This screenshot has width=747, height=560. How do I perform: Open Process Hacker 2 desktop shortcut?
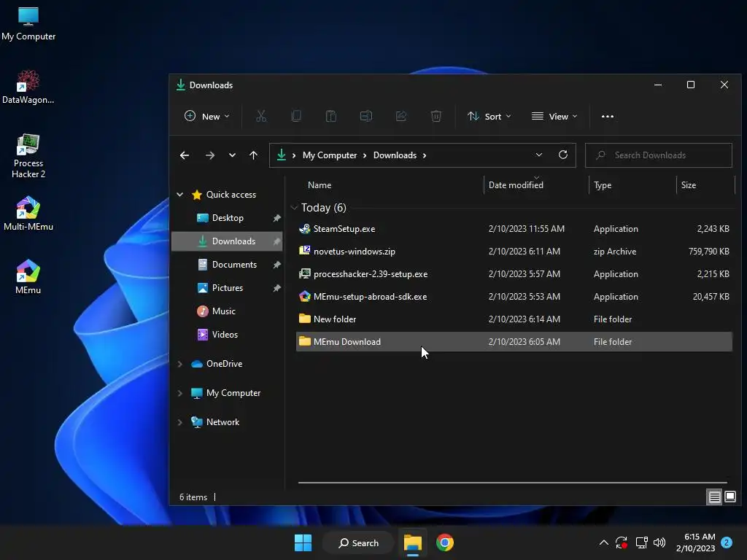(x=28, y=156)
